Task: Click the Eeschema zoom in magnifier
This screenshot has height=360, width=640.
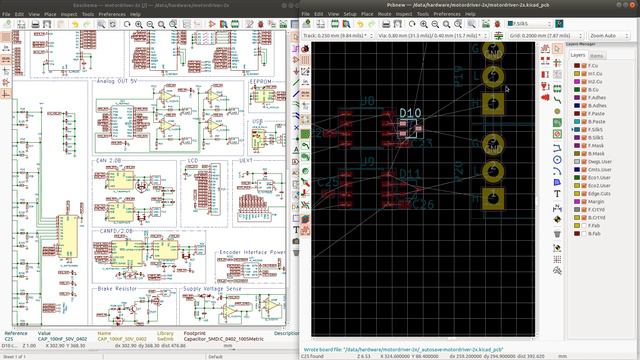Action: [139, 24]
